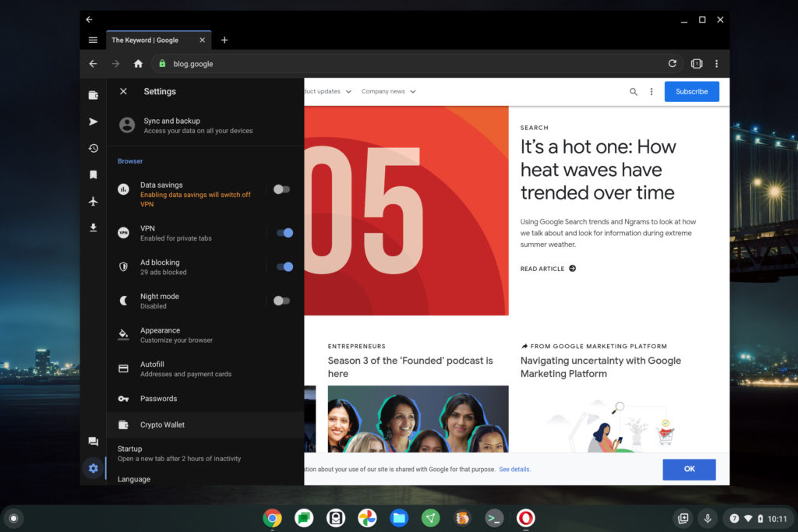Go back using browser toolbar arrow
This screenshot has height=532, width=798.
[x=93, y=64]
